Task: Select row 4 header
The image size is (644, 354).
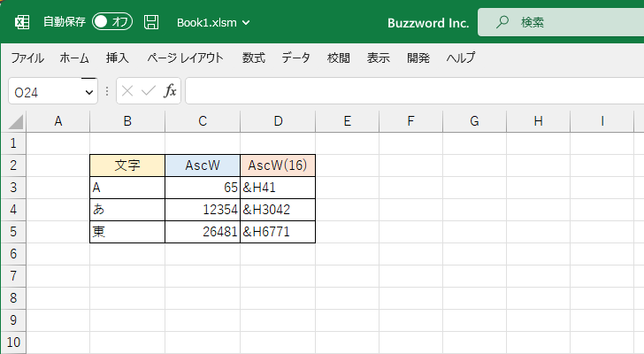Action: pos(13,210)
